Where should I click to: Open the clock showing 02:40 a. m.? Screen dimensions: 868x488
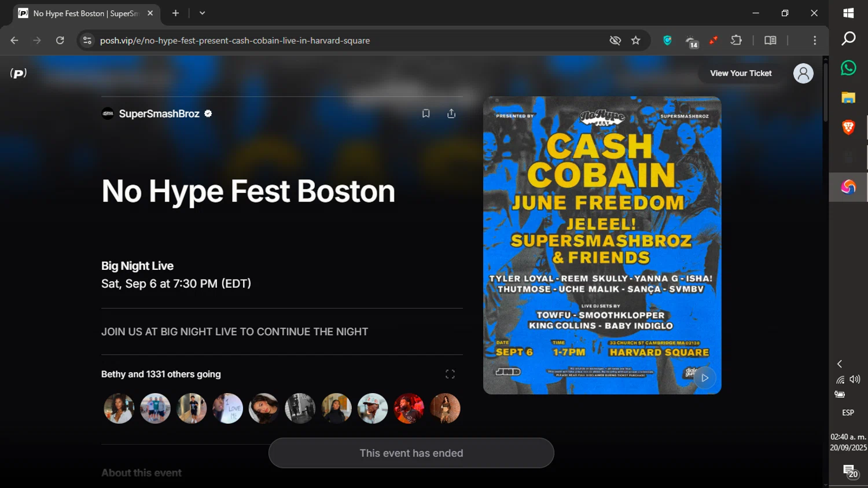(848, 442)
